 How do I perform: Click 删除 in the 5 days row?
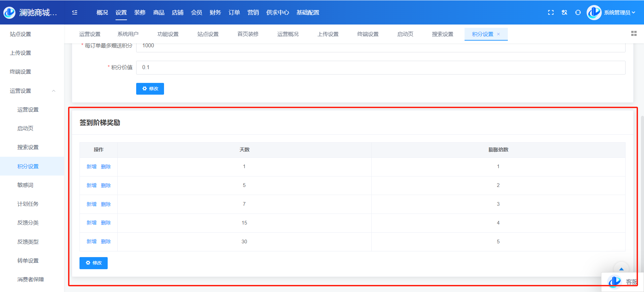point(106,185)
